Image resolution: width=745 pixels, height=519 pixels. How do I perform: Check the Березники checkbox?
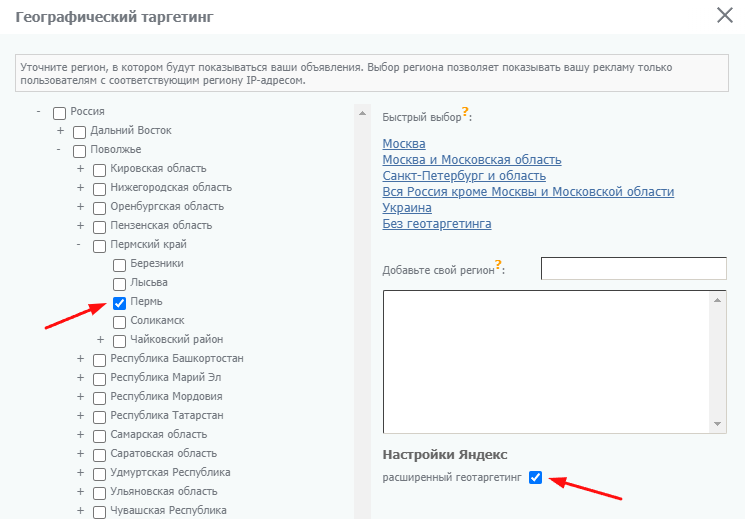coord(120,264)
